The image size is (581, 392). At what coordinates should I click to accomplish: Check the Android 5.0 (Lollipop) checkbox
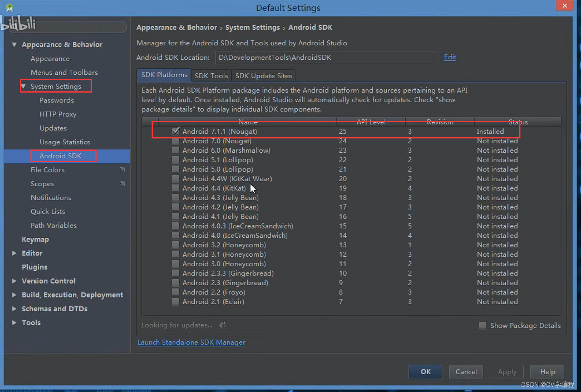click(176, 169)
